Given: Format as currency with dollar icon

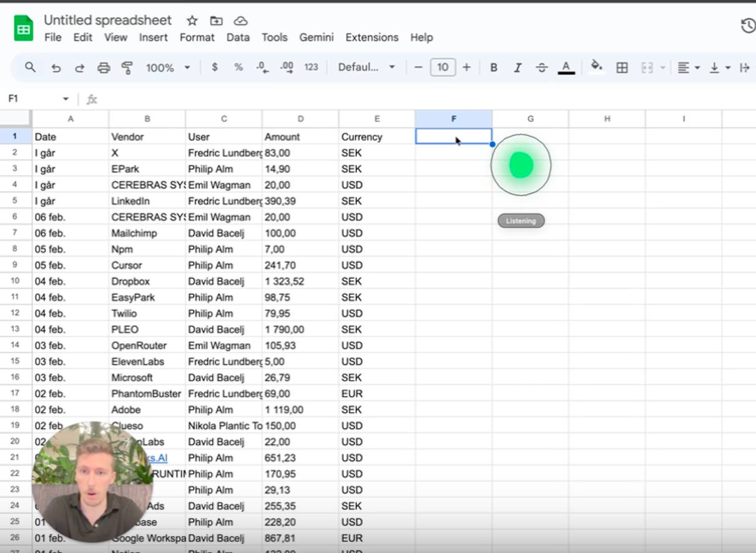Looking at the screenshot, I should tap(215, 67).
